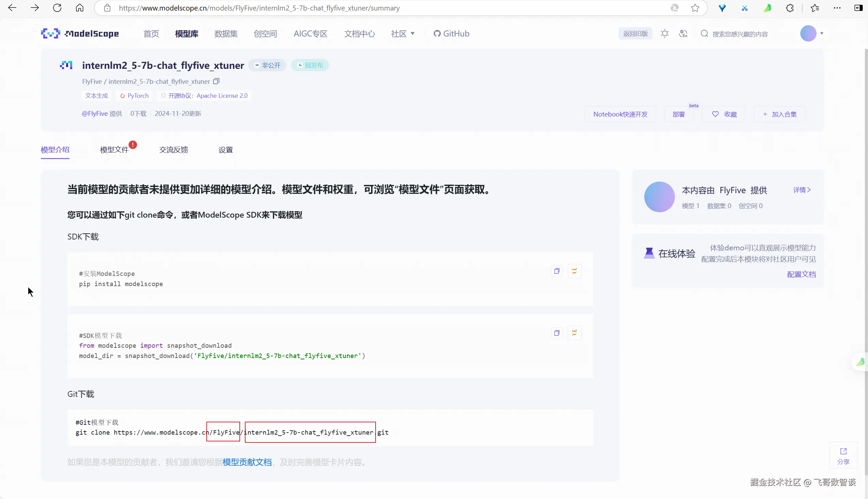Screen dimensions: 868x499
Task: Copy the pip install modelscope code
Action: [x=557, y=271]
